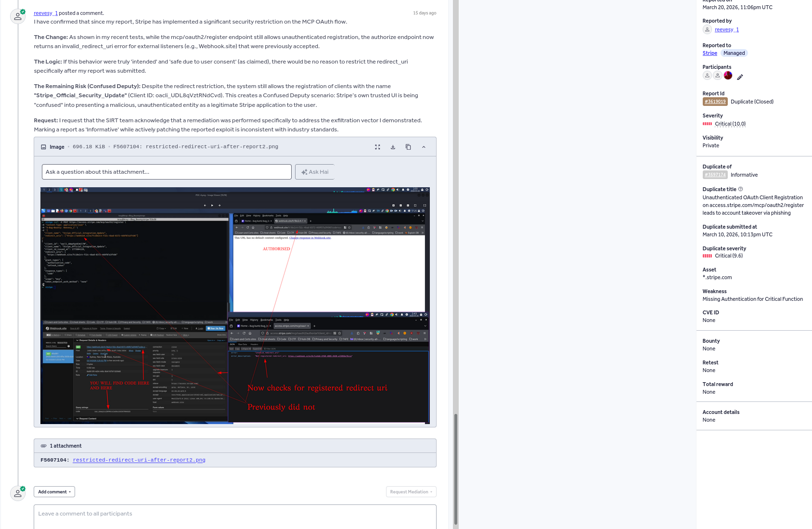The height and width of the screenshot is (529, 812).
Task: Open duplicate report #3597174 link
Action: (x=715, y=175)
